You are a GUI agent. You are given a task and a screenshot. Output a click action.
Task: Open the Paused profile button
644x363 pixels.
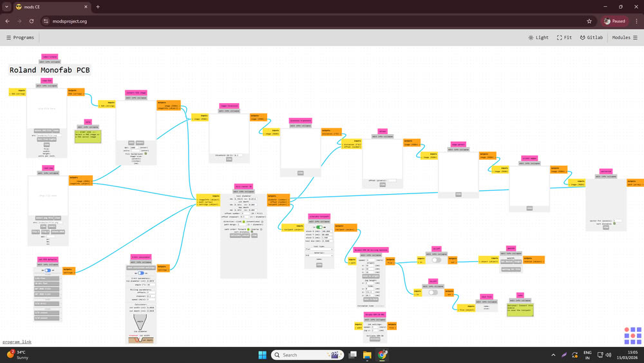click(615, 21)
